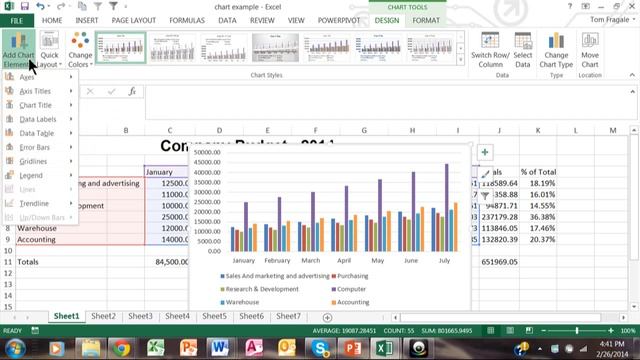Screen dimensions: 640x360
Task: Click Switch Row/Column button
Action: point(490,50)
